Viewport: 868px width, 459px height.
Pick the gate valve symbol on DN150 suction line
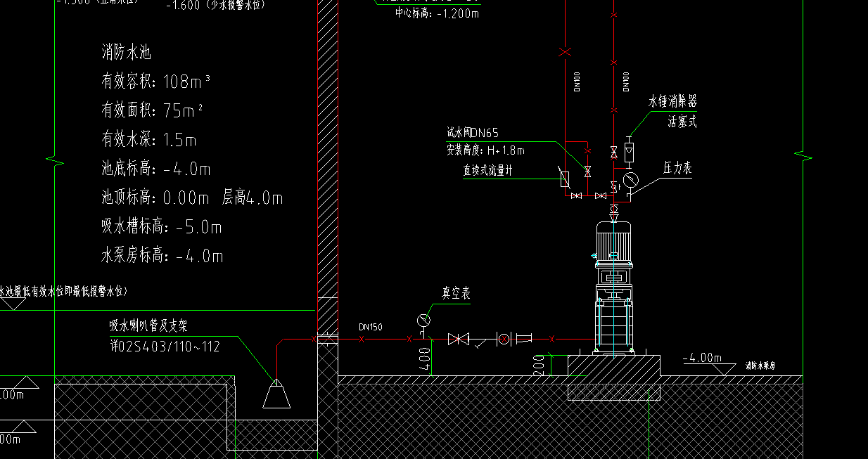point(459,339)
